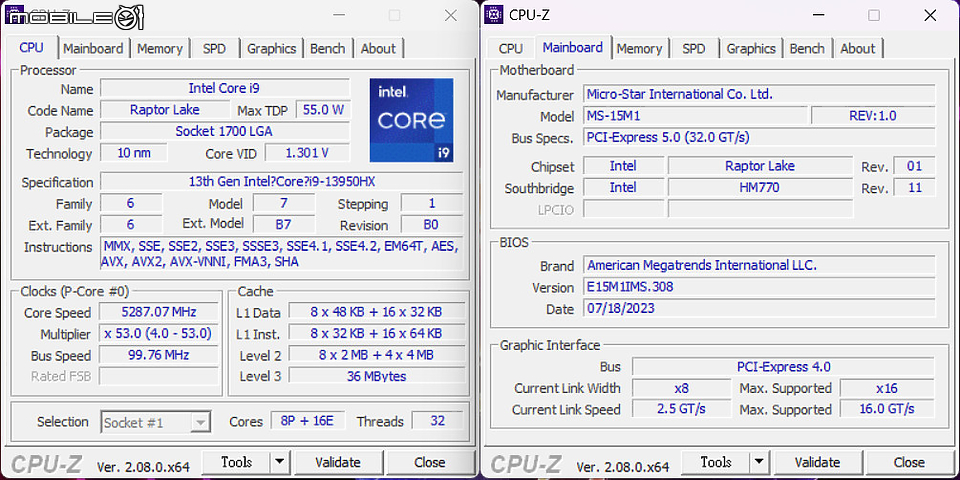Click the empty Rated FSB field
960x480 pixels.
click(x=159, y=376)
